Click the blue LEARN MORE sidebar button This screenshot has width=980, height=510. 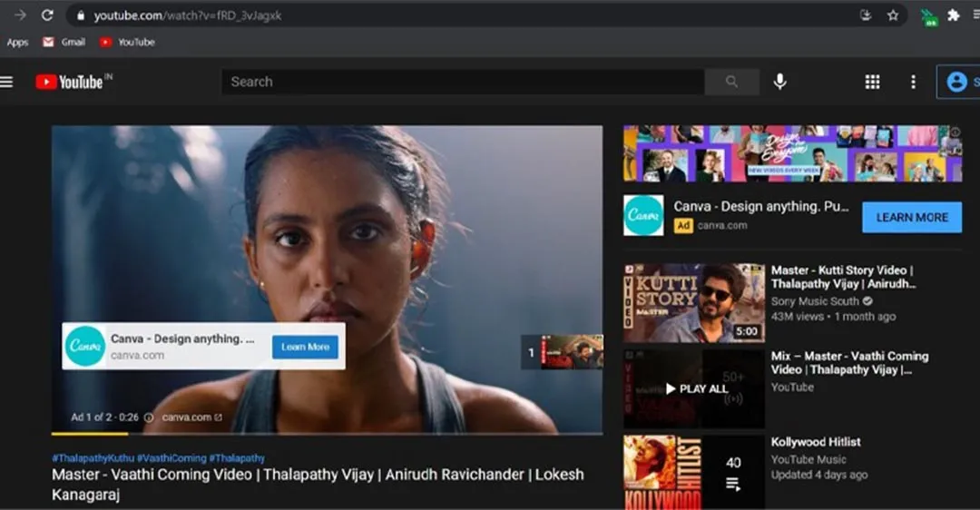(x=911, y=218)
